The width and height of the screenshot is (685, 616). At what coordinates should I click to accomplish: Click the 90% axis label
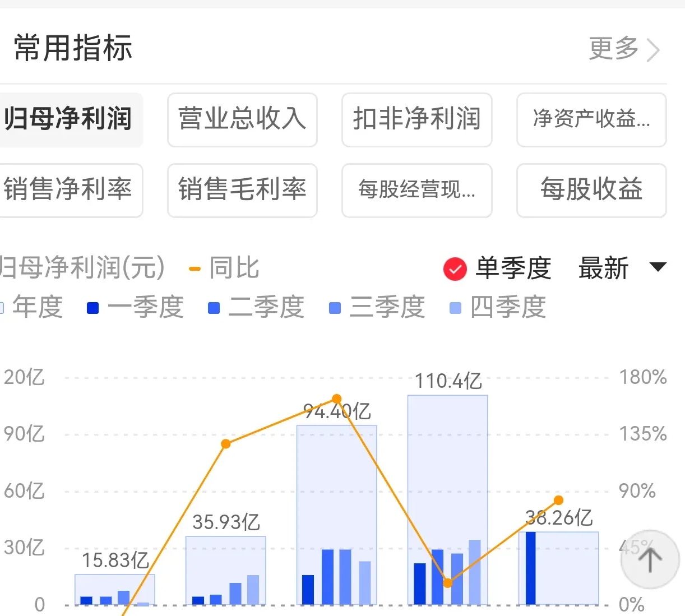coord(637,491)
